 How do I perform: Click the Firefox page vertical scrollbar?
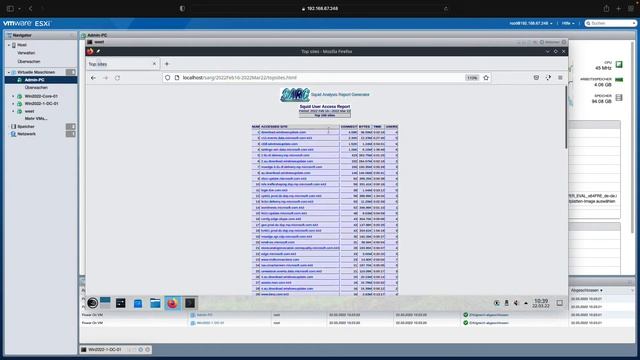pyautogui.click(x=566, y=118)
